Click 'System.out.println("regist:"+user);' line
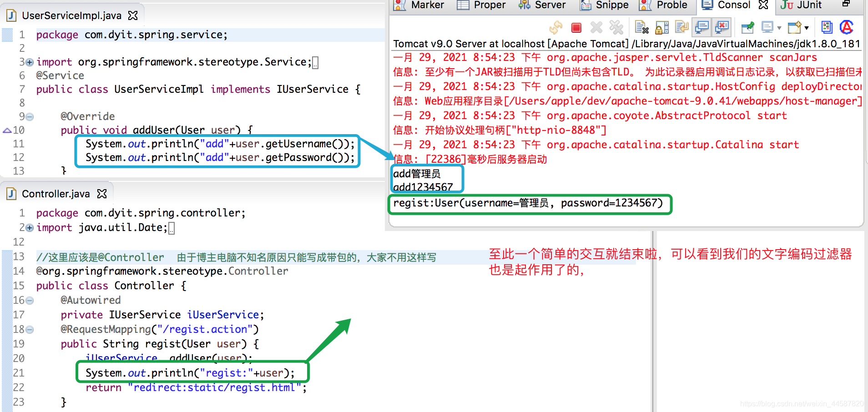The height and width of the screenshot is (412, 868). point(190,373)
